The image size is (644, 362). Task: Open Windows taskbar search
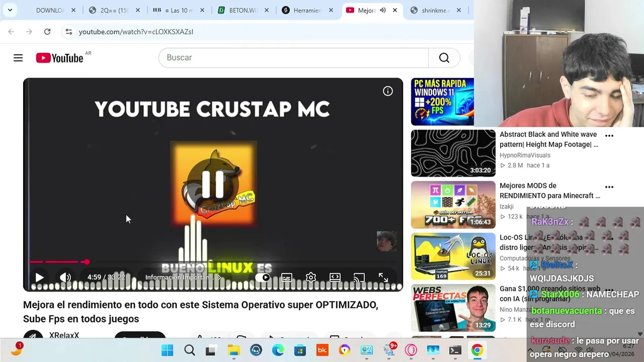coord(189,350)
